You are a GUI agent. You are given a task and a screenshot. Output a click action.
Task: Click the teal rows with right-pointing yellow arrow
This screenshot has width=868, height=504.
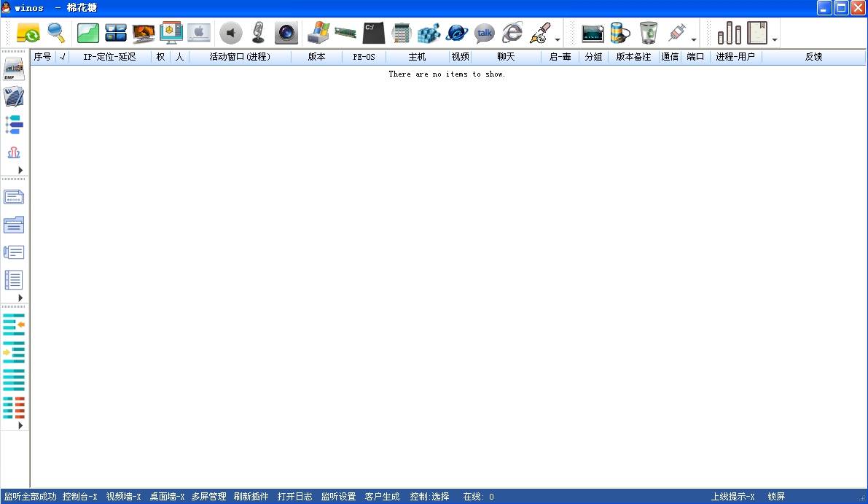pos(14,352)
